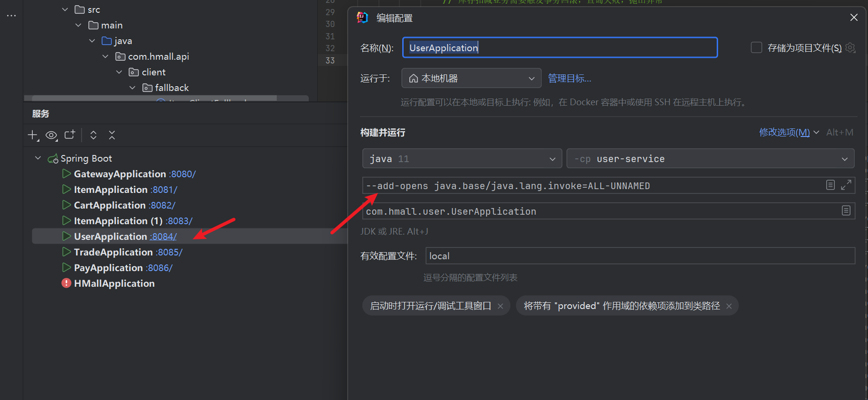This screenshot has width=868, height=400.
Task: Open the -cp user-service module dropdown
Action: [711, 158]
